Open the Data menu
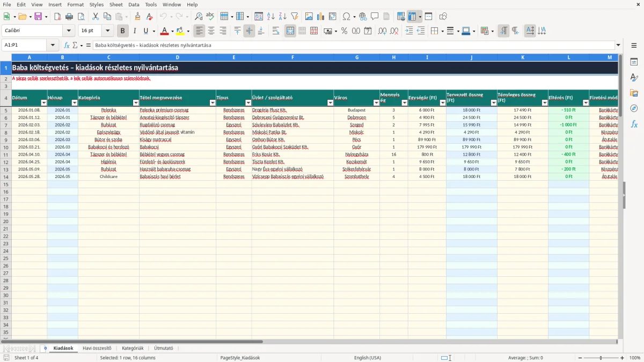The width and height of the screenshot is (644, 362). [134, 4]
